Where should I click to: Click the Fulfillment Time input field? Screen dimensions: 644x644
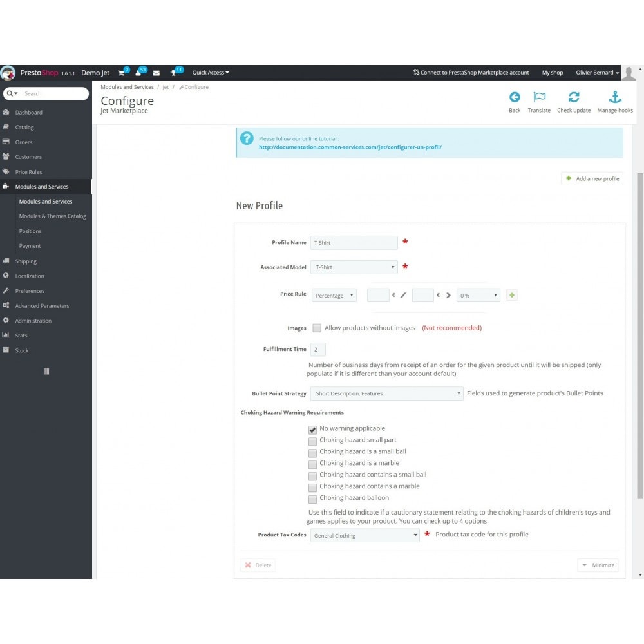pyautogui.click(x=318, y=350)
